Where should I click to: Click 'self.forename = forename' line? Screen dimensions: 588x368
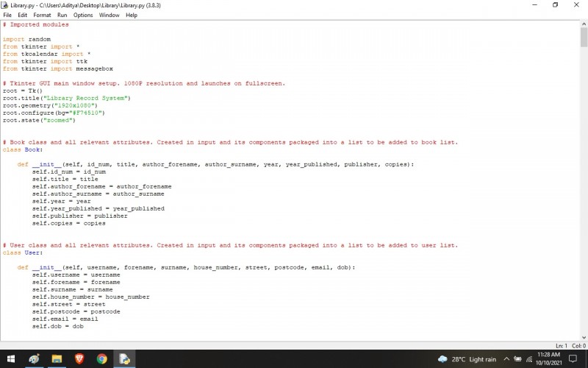(76, 282)
